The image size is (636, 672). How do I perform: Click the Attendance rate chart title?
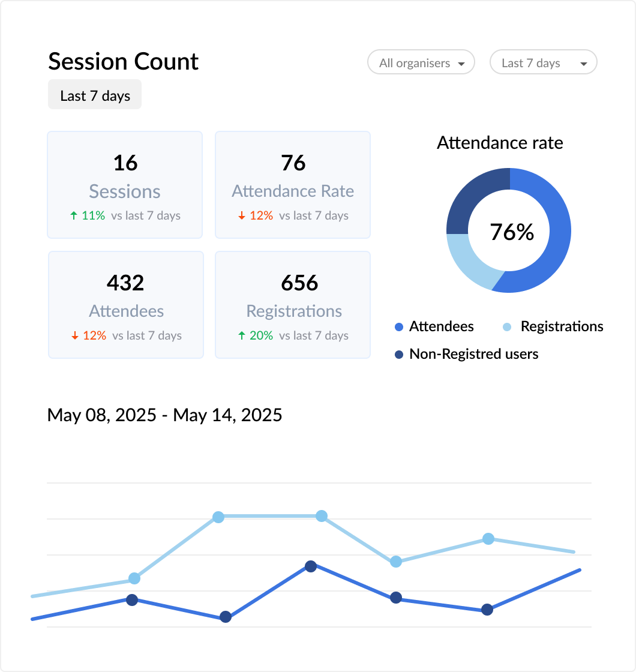(500, 143)
